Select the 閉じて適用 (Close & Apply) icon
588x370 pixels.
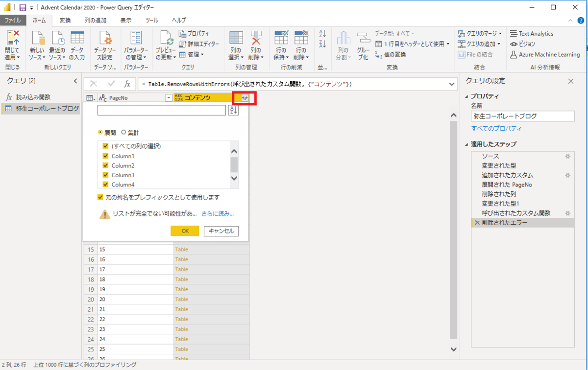coord(12,43)
